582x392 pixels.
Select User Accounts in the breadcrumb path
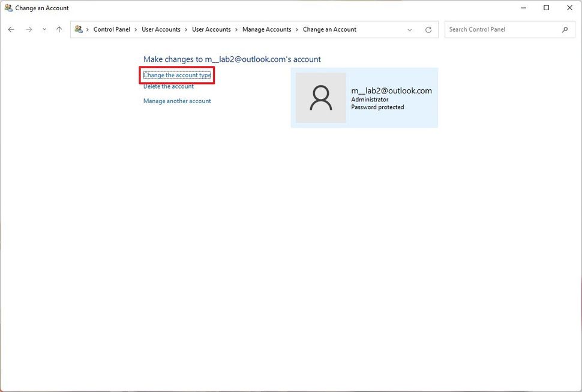pyautogui.click(x=160, y=29)
